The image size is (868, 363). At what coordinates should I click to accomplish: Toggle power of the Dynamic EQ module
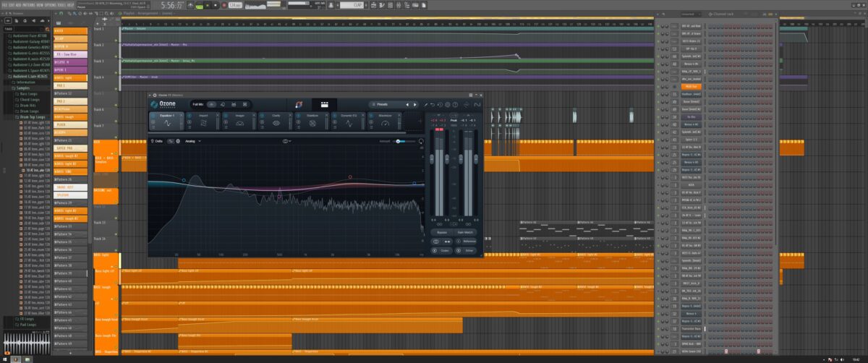pos(334,116)
